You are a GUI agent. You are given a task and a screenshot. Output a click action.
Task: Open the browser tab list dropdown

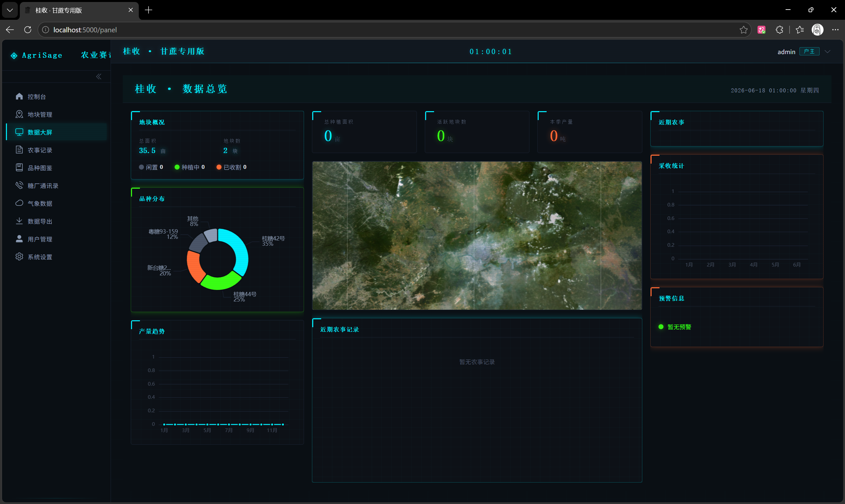point(10,10)
